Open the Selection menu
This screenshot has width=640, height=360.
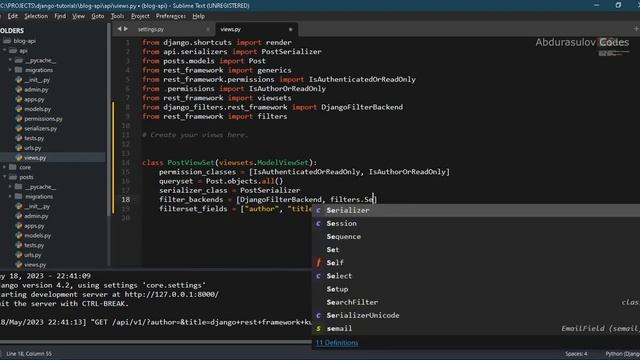coord(36,16)
